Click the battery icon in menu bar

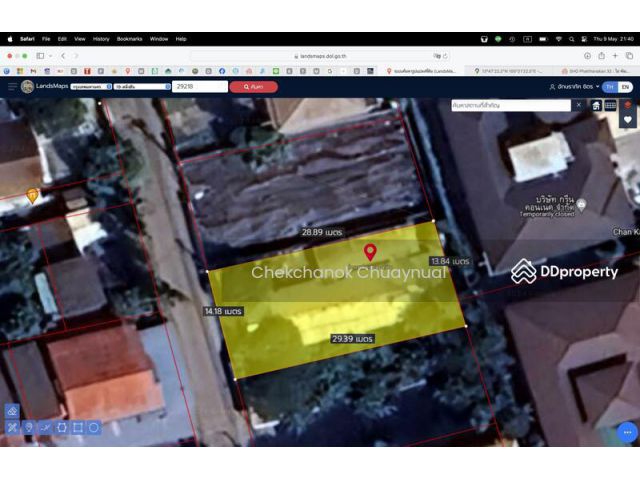point(543,39)
